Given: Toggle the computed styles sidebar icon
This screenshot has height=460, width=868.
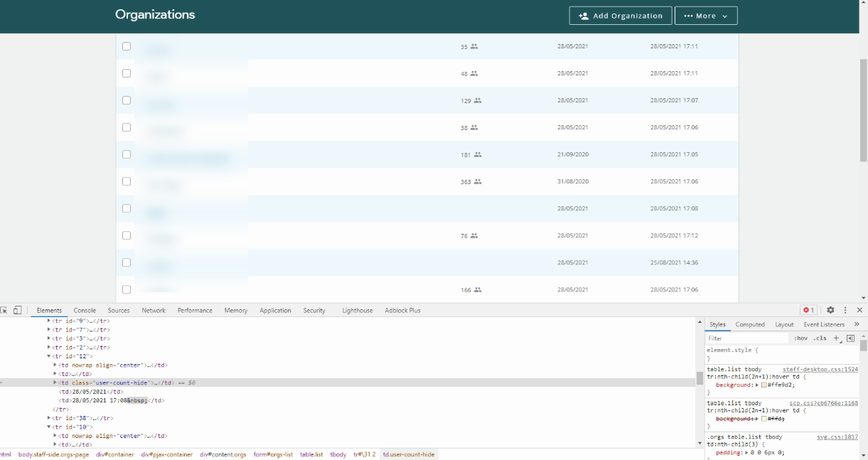Looking at the screenshot, I should (850, 338).
